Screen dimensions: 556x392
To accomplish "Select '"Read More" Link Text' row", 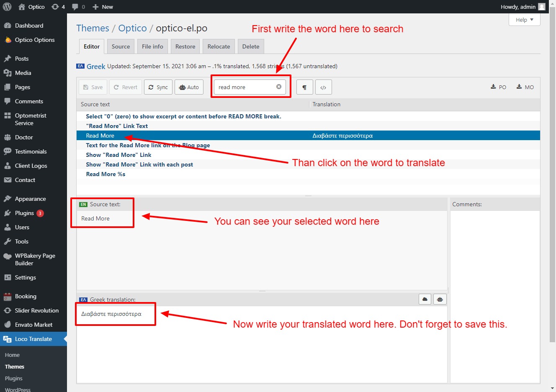I will tap(308, 126).
